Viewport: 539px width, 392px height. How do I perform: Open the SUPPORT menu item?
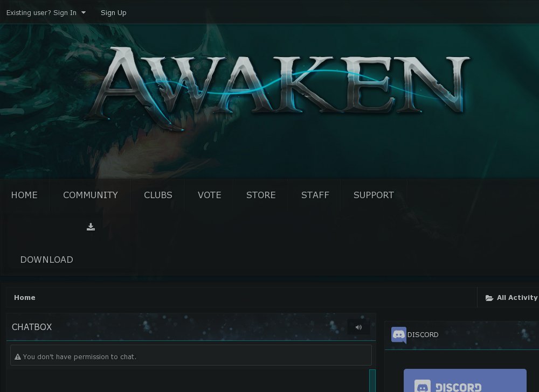374,195
